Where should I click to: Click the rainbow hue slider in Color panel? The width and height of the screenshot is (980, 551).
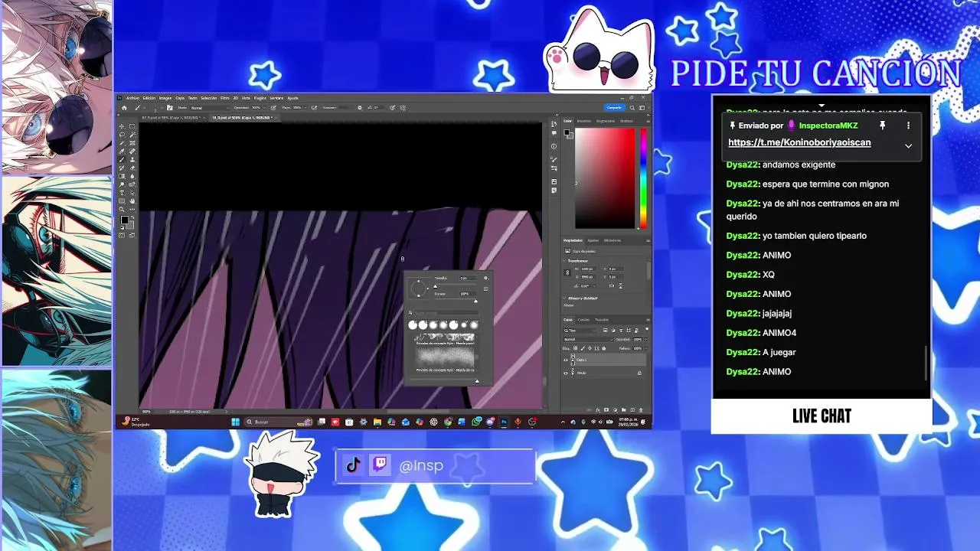point(643,178)
